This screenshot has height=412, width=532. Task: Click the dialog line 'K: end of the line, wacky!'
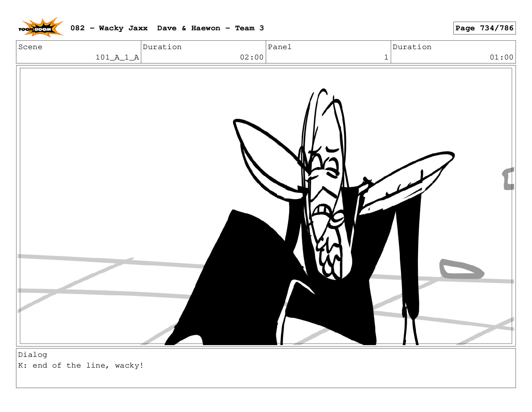pos(81,366)
